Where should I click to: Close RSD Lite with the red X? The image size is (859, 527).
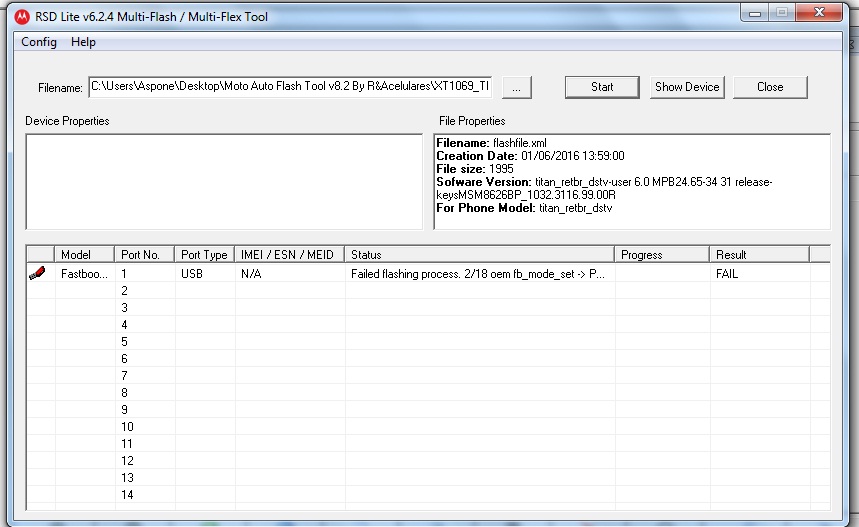(x=819, y=13)
